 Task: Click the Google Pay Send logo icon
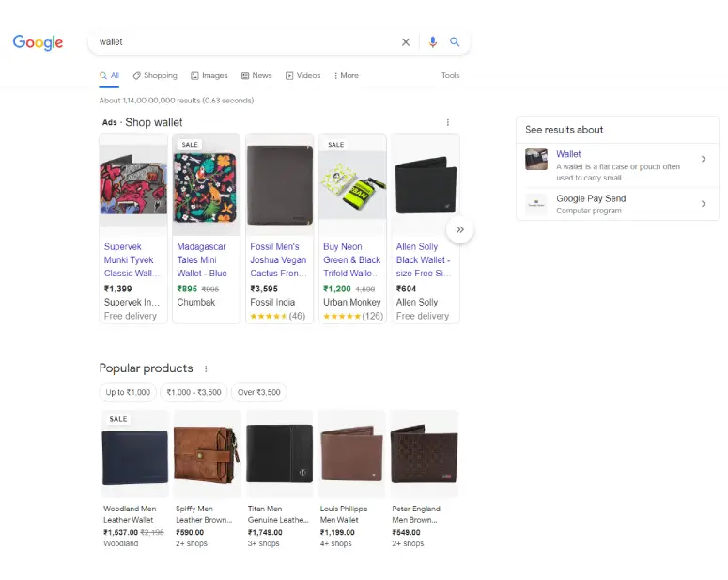point(536,204)
